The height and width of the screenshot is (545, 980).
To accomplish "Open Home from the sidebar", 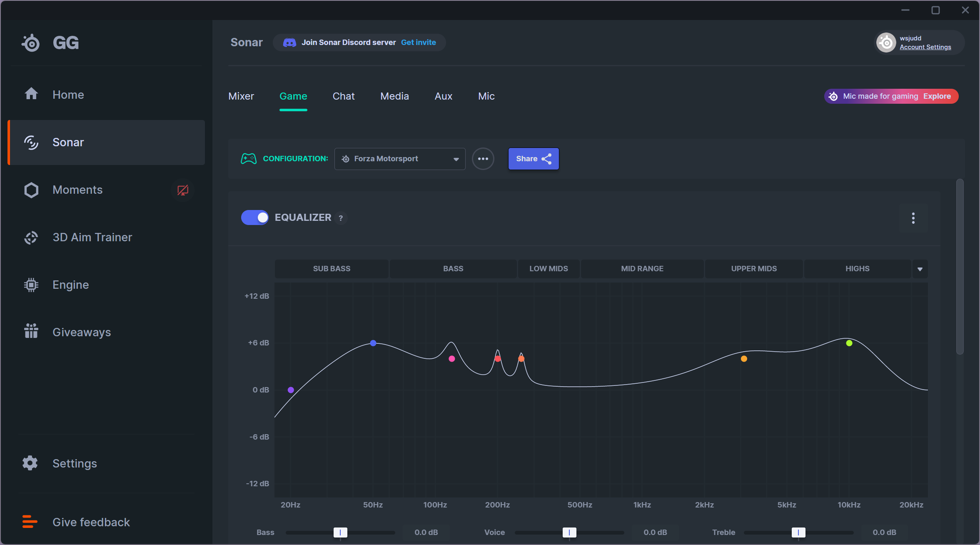I will click(68, 95).
